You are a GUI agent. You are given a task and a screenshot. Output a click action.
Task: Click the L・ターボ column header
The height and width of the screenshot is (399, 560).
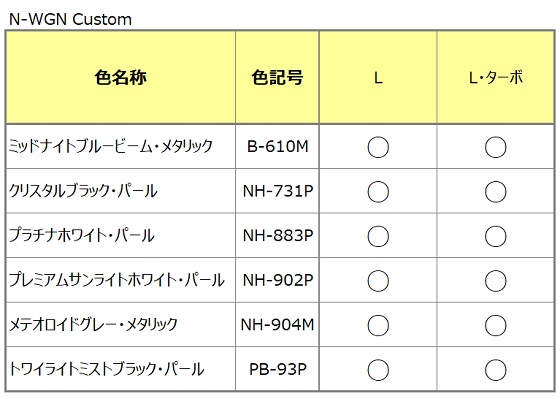click(x=495, y=77)
